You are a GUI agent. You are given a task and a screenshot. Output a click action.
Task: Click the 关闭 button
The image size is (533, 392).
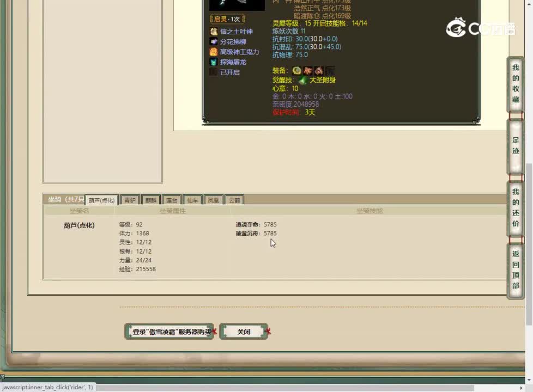coord(244,332)
